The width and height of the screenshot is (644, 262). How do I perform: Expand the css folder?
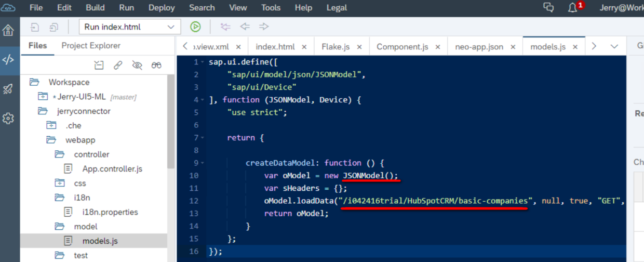pos(60,183)
